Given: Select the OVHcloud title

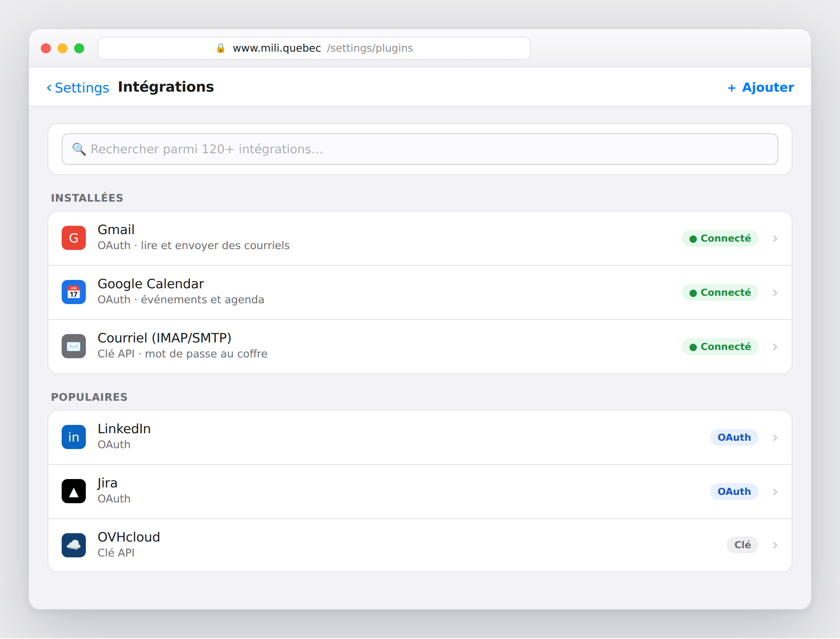Looking at the screenshot, I should coord(129,537).
